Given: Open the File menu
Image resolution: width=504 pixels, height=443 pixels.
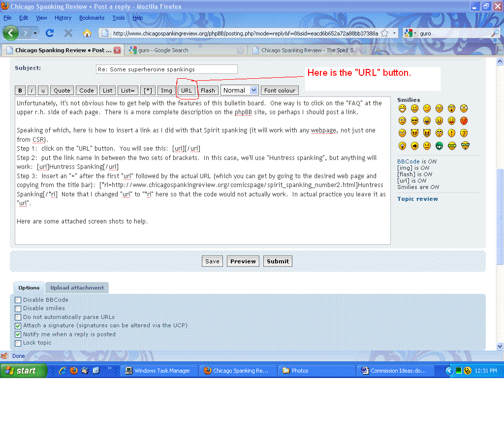Looking at the screenshot, I should click(7, 18).
